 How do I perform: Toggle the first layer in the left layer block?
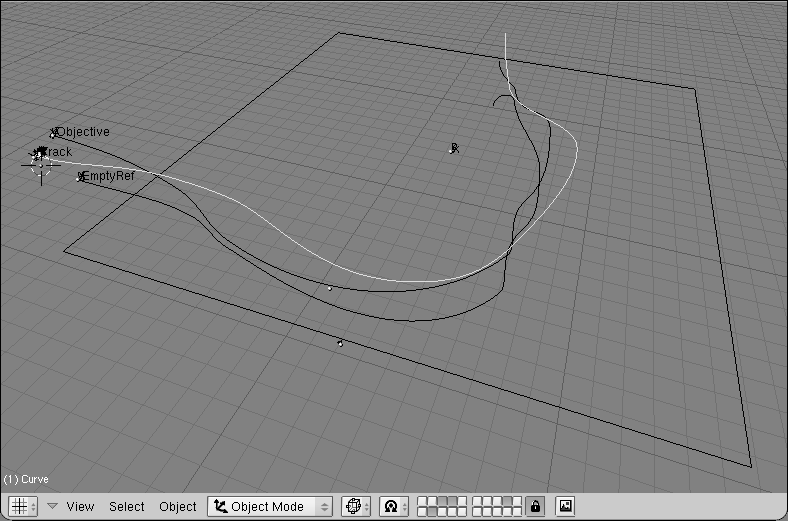click(x=424, y=501)
